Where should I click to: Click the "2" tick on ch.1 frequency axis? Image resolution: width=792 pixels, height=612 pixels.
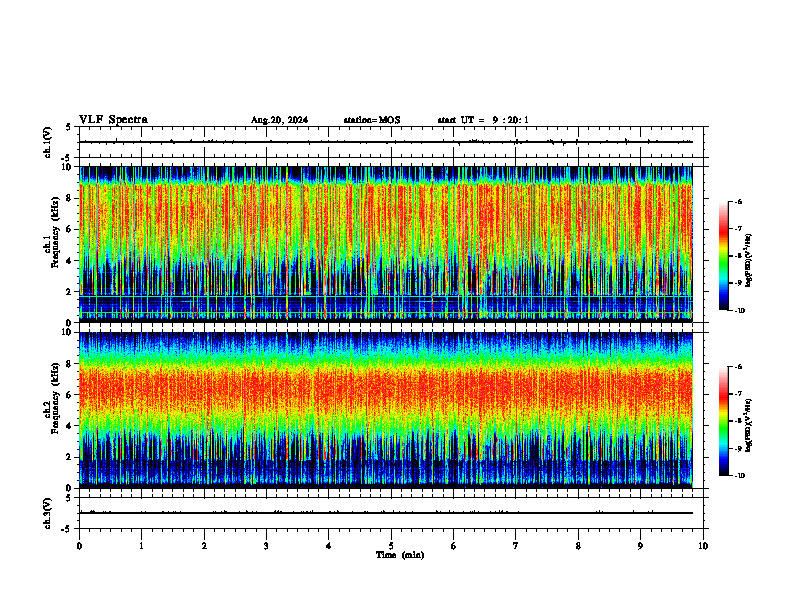69,292
